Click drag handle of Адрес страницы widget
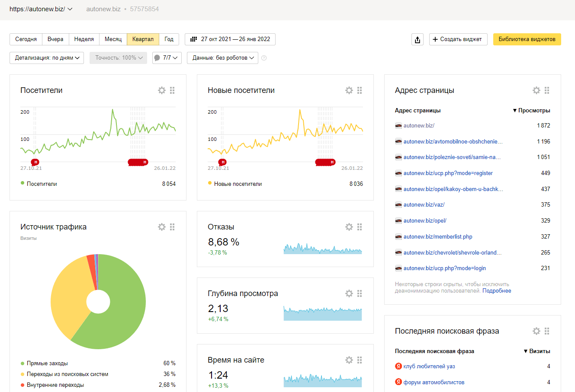The width and height of the screenshot is (575, 392). pos(547,90)
